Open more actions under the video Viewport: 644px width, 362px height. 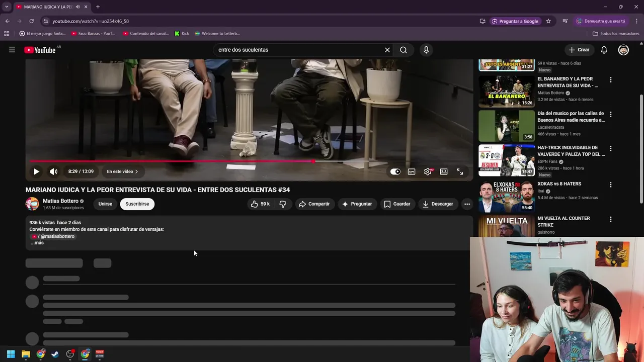[x=467, y=204]
